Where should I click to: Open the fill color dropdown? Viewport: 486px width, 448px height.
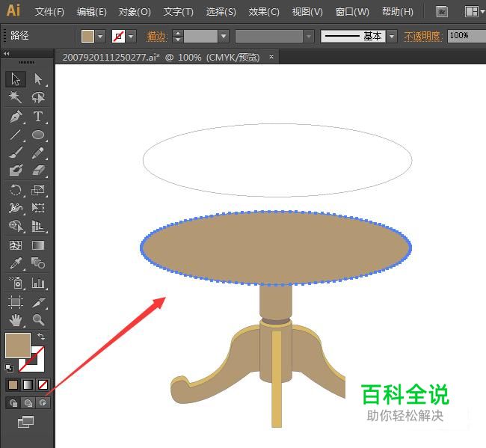click(x=100, y=37)
